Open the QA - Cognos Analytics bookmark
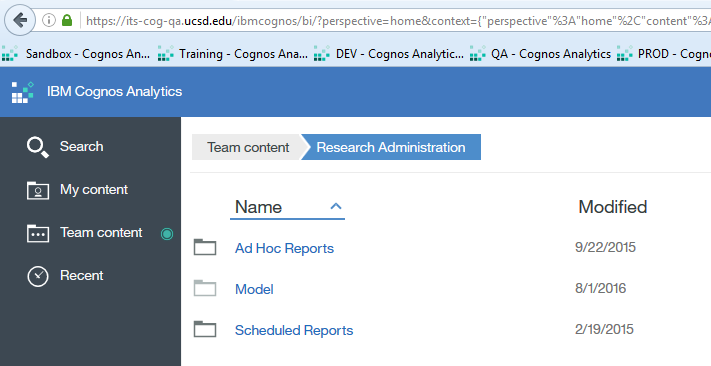The height and width of the screenshot is (366, 711). 541,54
